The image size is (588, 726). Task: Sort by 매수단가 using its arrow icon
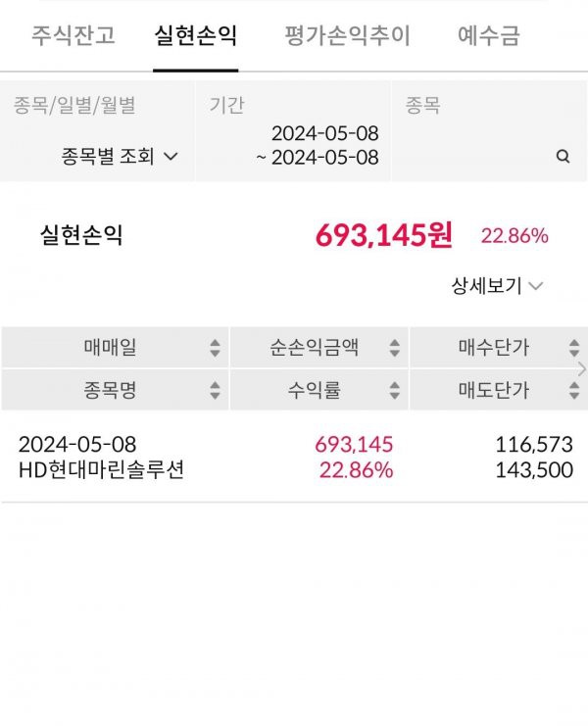tap(574, 348)
